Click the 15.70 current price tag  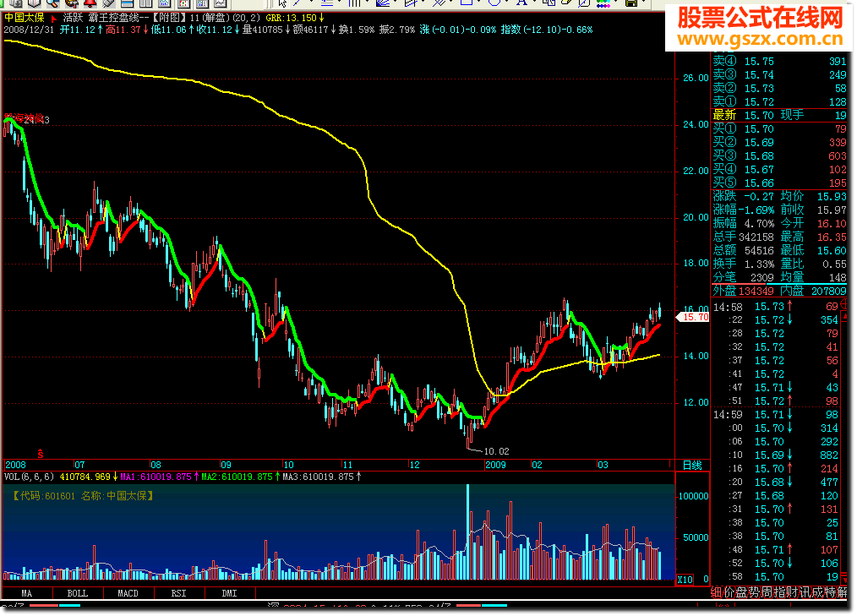693,317
